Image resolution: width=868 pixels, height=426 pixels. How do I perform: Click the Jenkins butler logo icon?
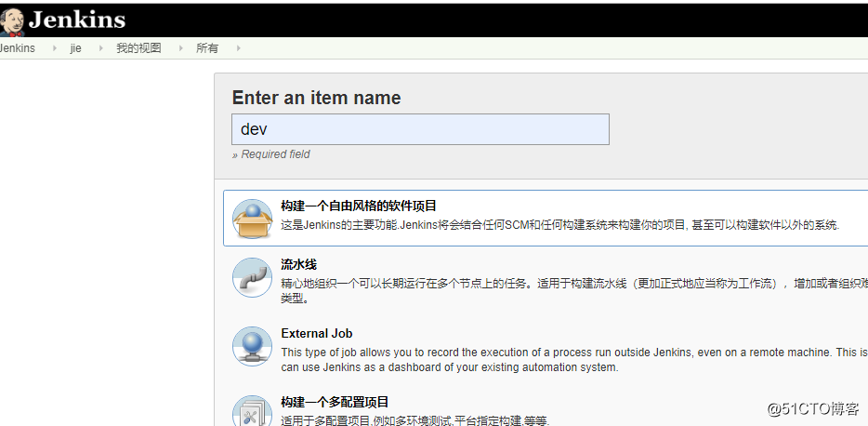[12, 21]
